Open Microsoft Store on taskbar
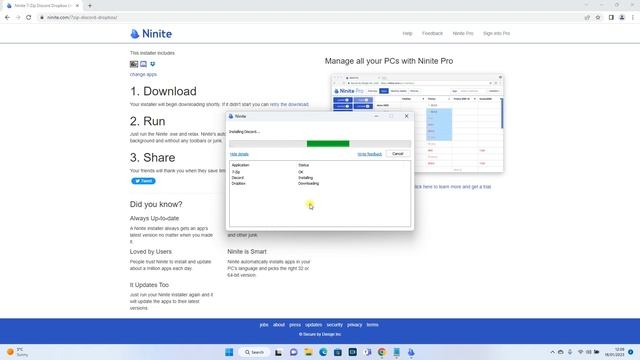640x360 pixels. (x=338, y=352)
